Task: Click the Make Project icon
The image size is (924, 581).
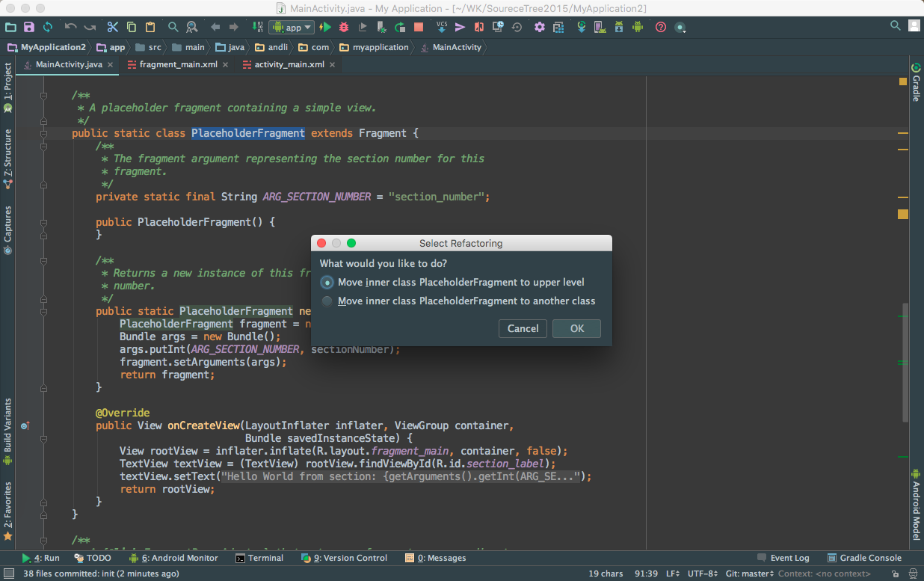Action: (x=258, y=27)
